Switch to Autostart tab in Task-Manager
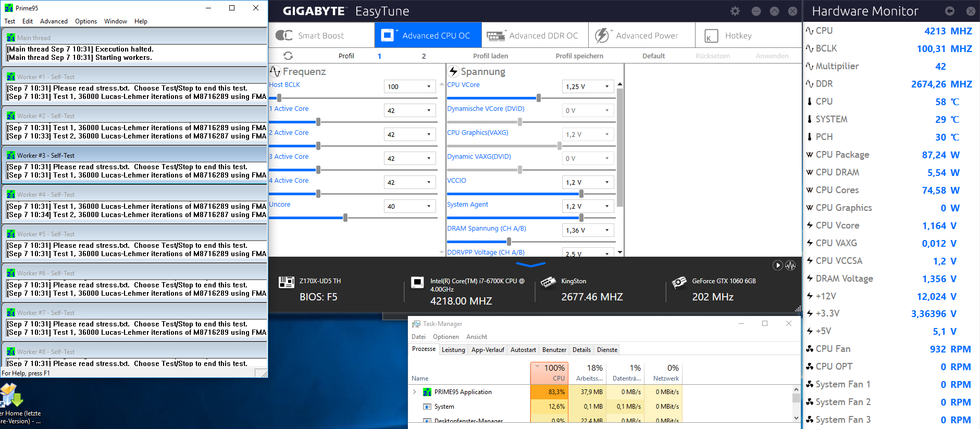980x429 pixels. (523, 350)
